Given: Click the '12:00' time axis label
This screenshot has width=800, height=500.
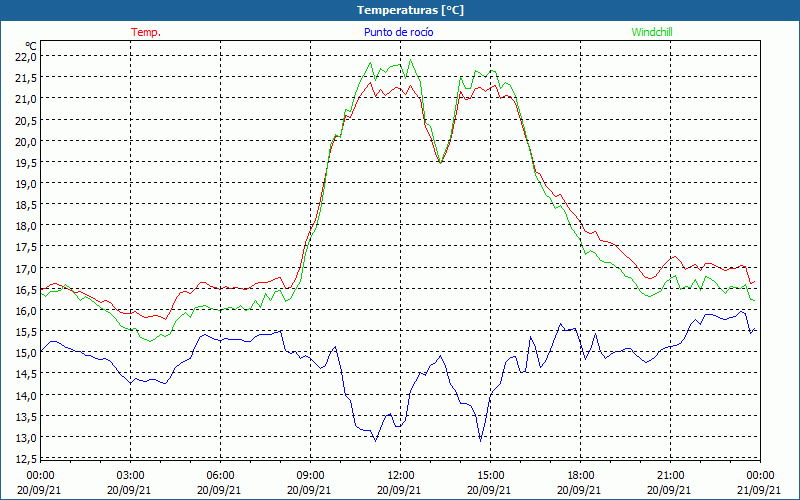Looking at the screenshot, I should tap(401, 476).
